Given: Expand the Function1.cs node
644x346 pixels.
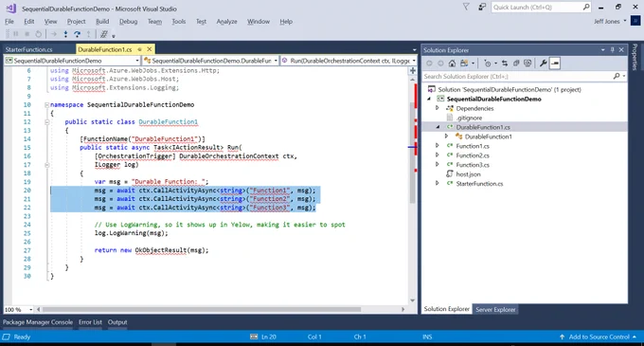Looking at the screenshot, I should pyautogui.click(x=438, y=146).
